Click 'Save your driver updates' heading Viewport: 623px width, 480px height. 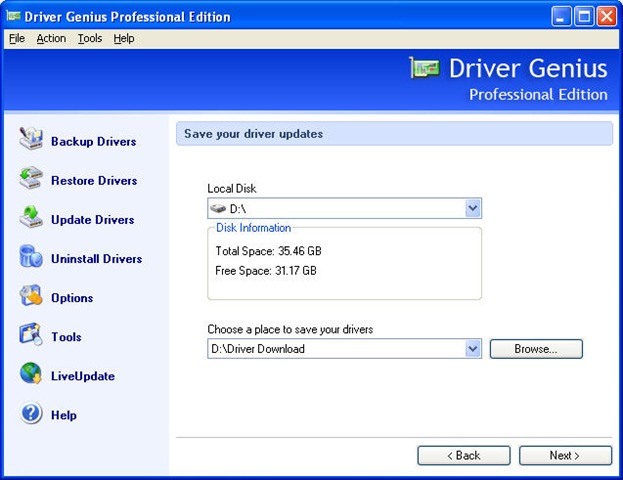click(253, 134)
